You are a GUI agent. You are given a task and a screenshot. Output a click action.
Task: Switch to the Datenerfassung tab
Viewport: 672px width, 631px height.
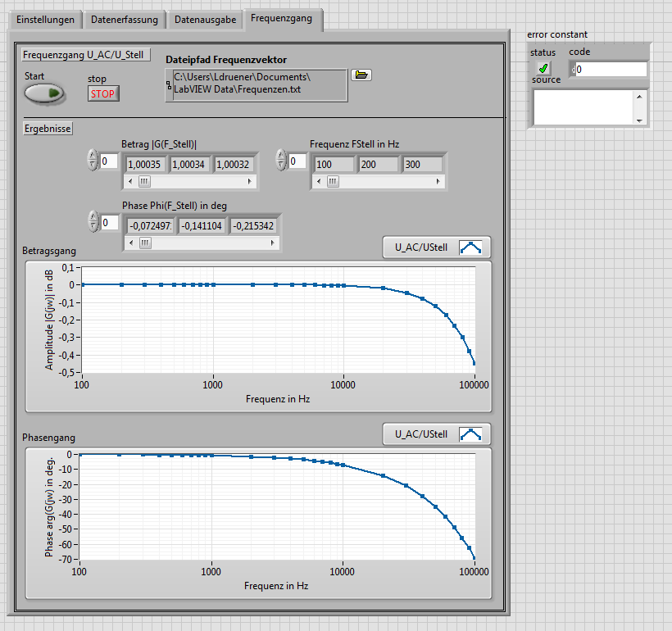pyautogui.click(x=125, y=20)
